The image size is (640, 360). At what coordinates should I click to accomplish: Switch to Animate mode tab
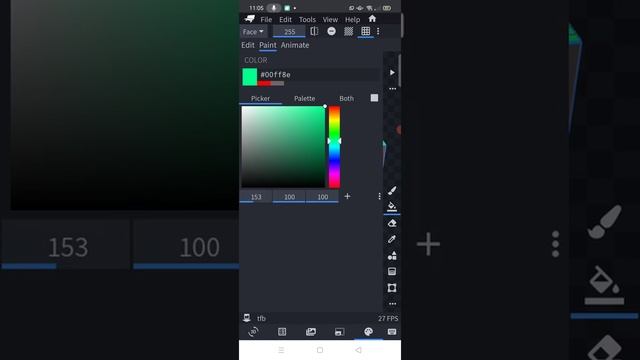(x=295, y=45)
